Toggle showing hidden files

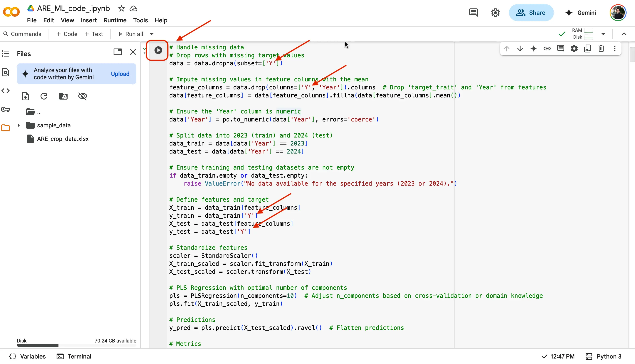[x=83, y=96]
